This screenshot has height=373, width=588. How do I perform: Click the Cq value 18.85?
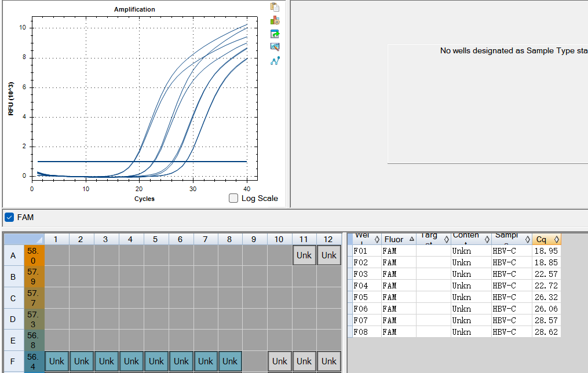click(546, 262)
